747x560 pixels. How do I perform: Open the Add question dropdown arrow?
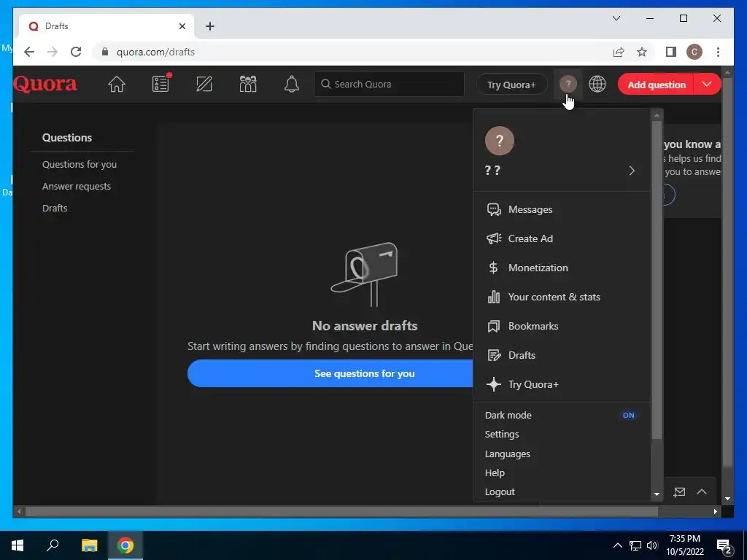707,85
